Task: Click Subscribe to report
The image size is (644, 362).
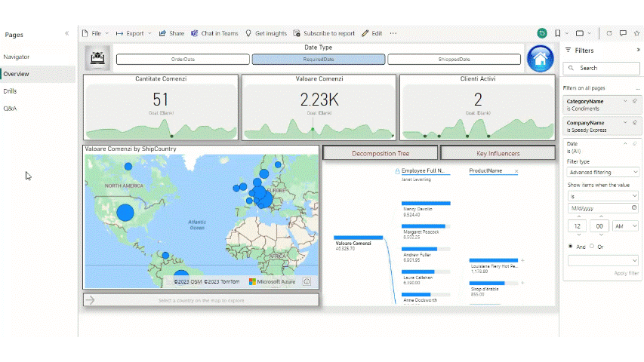Action: coord(324,33)
